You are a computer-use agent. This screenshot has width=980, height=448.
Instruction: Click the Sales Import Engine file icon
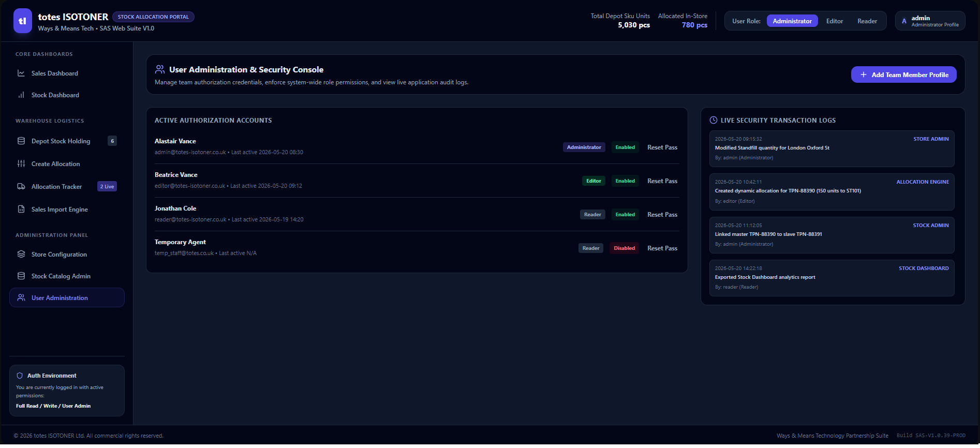click(x=21, y=210)
